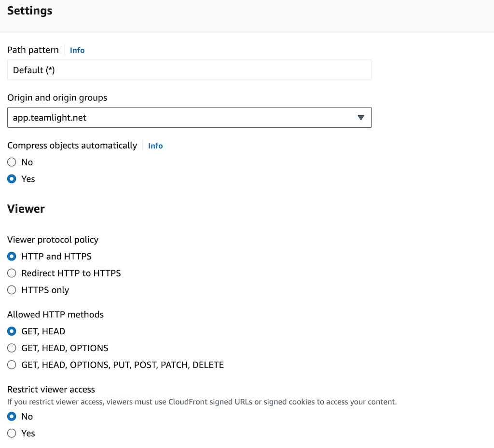Allow all methods including PUT, POST, DELETE
The image size is (494, 448).
click(x=12, y=365)
